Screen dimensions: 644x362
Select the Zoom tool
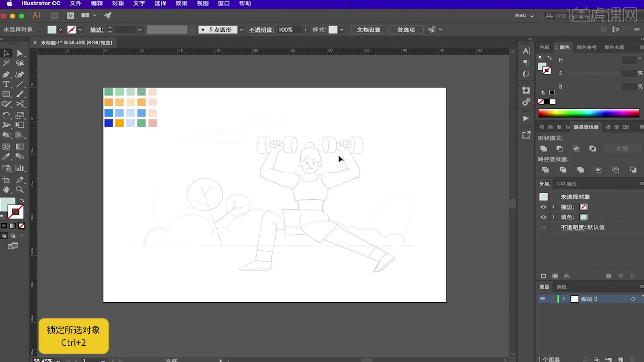pos(20,190)
